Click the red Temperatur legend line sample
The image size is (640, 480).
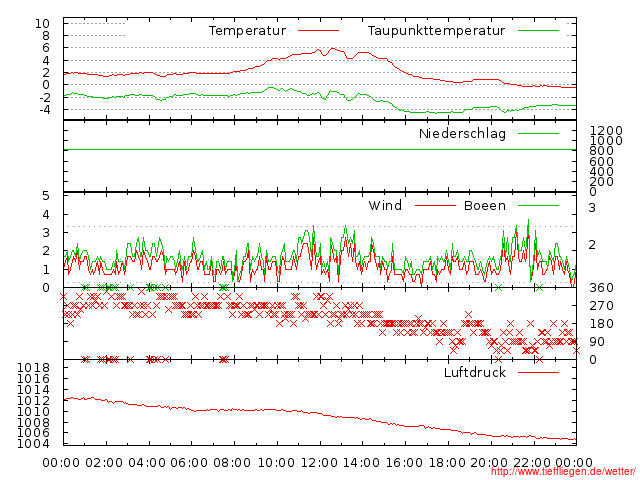(318, 31)
